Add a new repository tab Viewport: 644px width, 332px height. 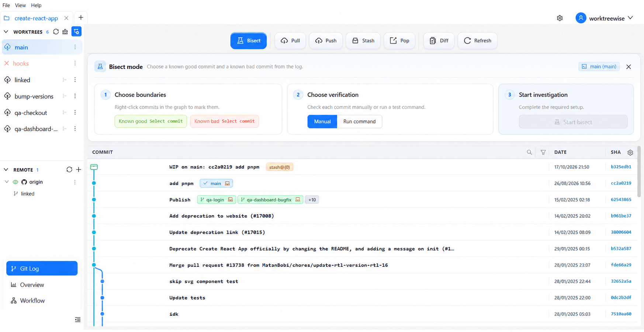[x=81, y=17]
